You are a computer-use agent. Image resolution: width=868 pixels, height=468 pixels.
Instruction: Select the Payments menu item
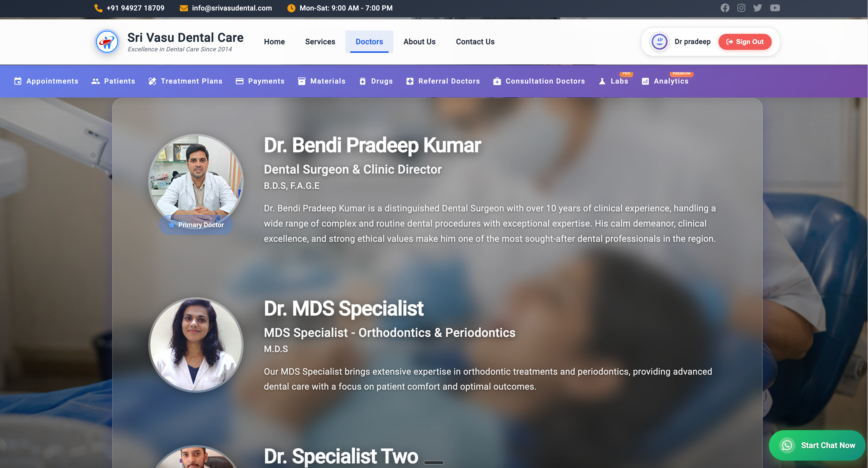260,81
